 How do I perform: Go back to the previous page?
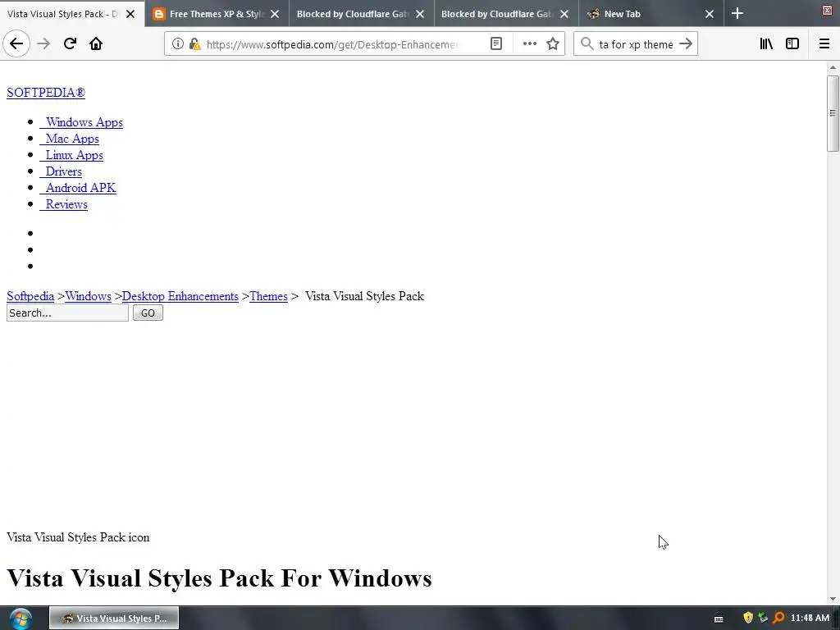coord(16,44)
